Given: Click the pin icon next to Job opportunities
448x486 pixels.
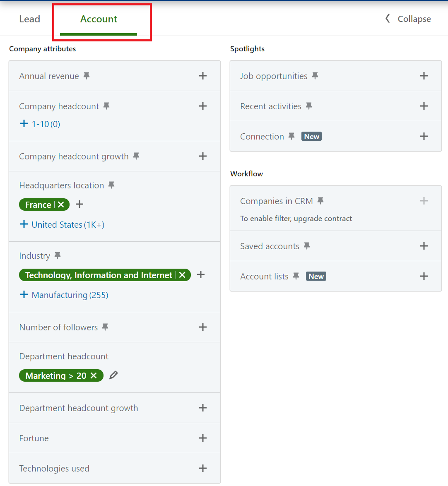Looking at the screenshot, I should pos(315,76).
